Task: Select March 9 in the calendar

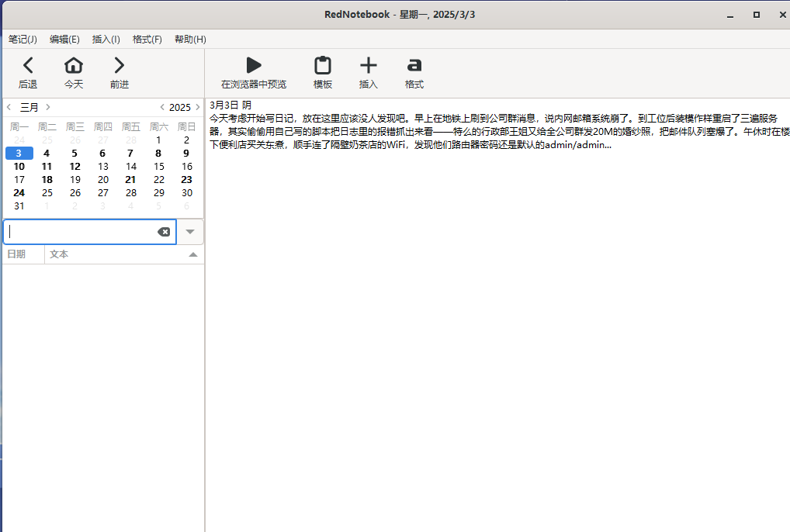Action: point(186,153)
